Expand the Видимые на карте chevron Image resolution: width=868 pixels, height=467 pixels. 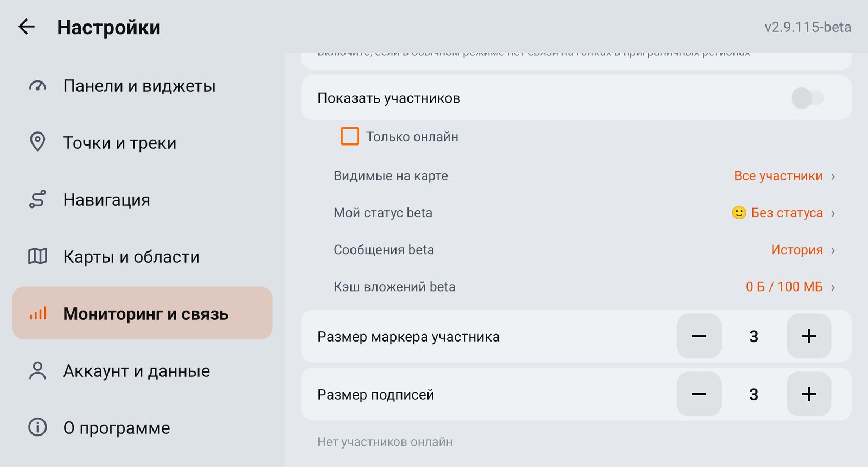click(x=833, y=176)
